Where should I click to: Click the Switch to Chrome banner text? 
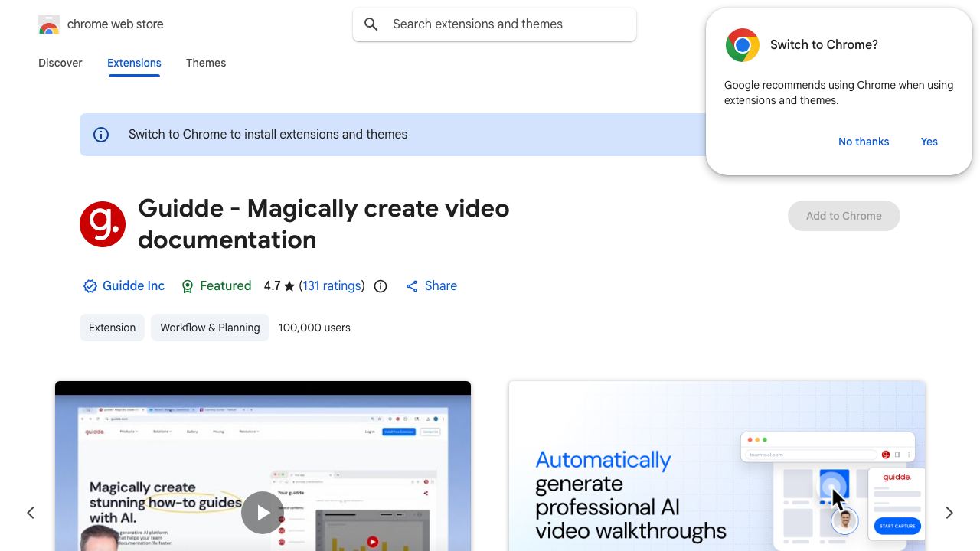(x=268, y=135)
